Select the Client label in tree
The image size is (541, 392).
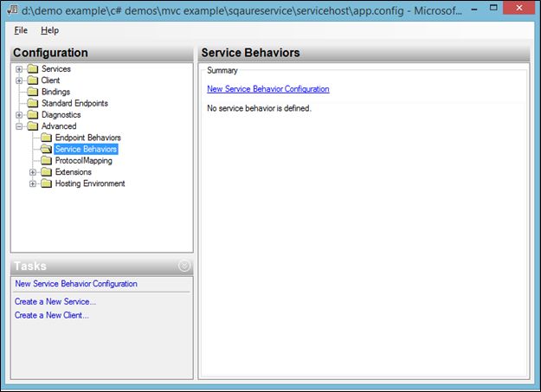point(50,80)
